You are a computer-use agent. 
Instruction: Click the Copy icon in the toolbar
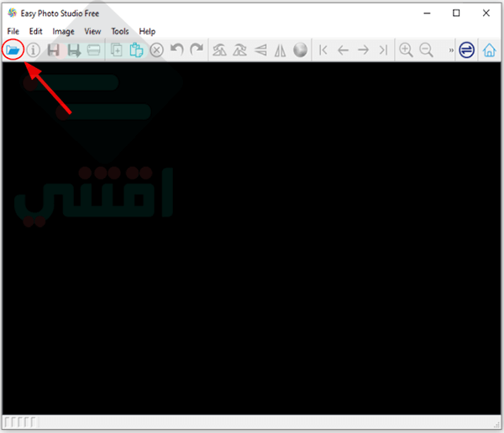(117, 50)
